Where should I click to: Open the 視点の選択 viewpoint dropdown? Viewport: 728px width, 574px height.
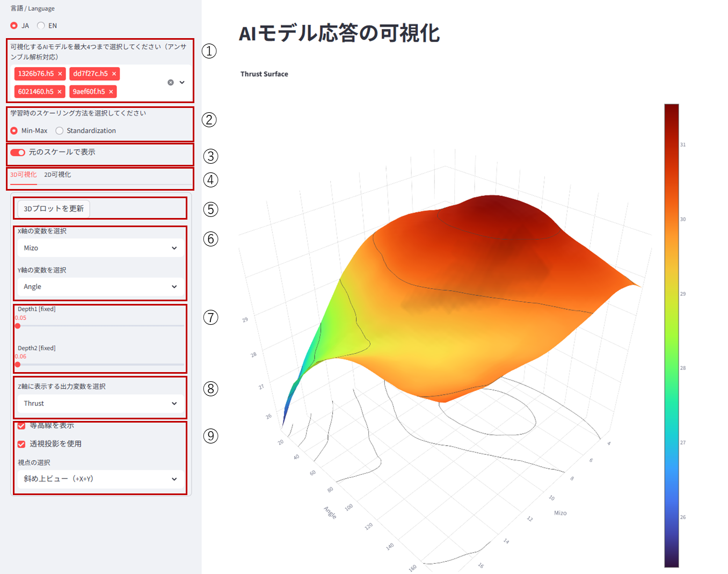100,479
